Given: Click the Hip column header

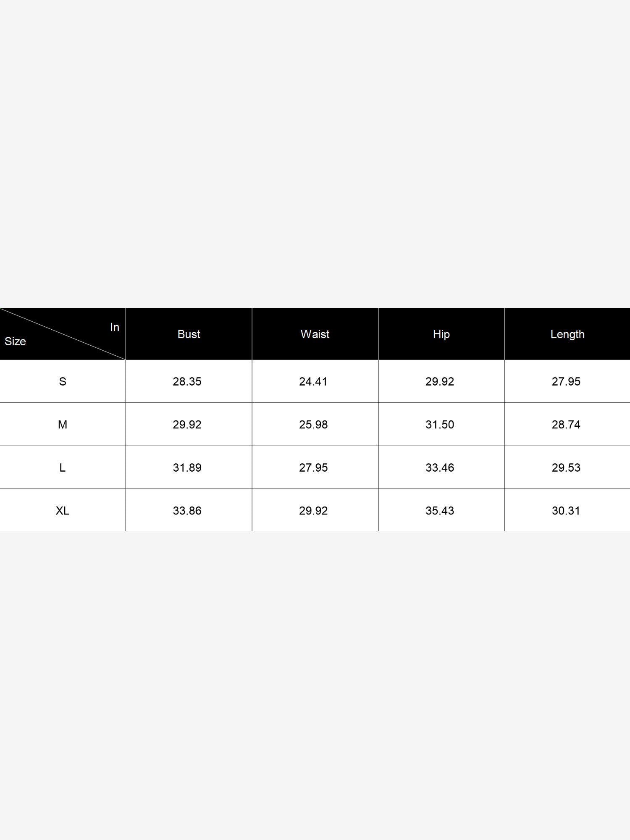Looking at the screenshot, I should coord(441,334).
